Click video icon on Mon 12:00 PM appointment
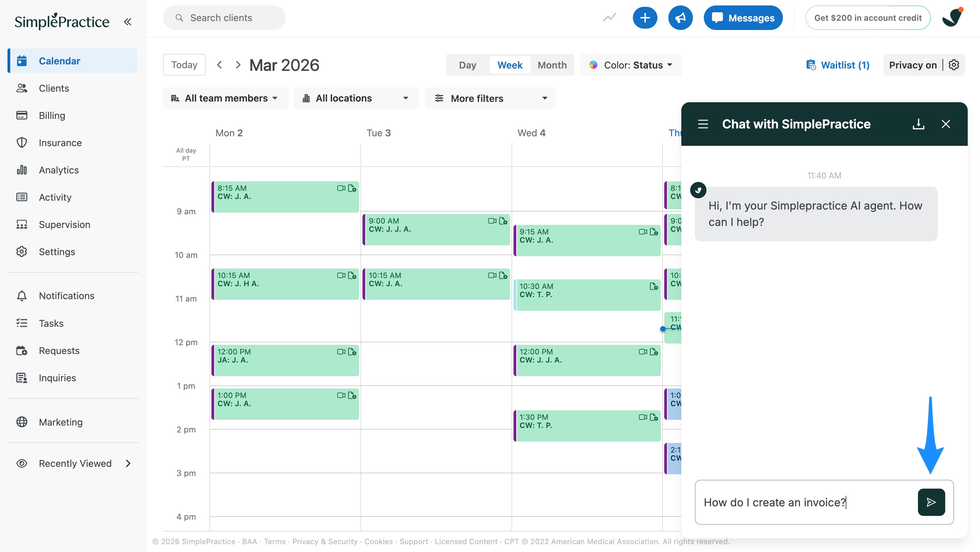980x552 pixels. click(x=341, y=352)
